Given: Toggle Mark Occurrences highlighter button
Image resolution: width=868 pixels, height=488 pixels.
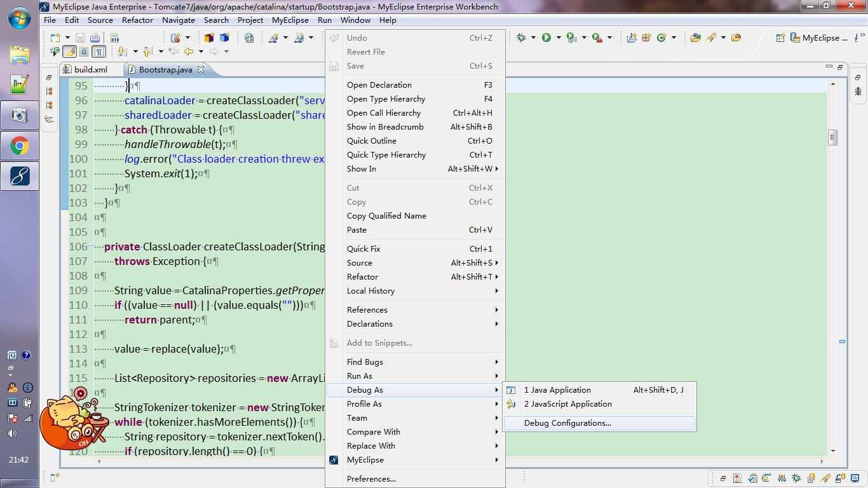Looking at the screenshot, I should pos(69,51).
